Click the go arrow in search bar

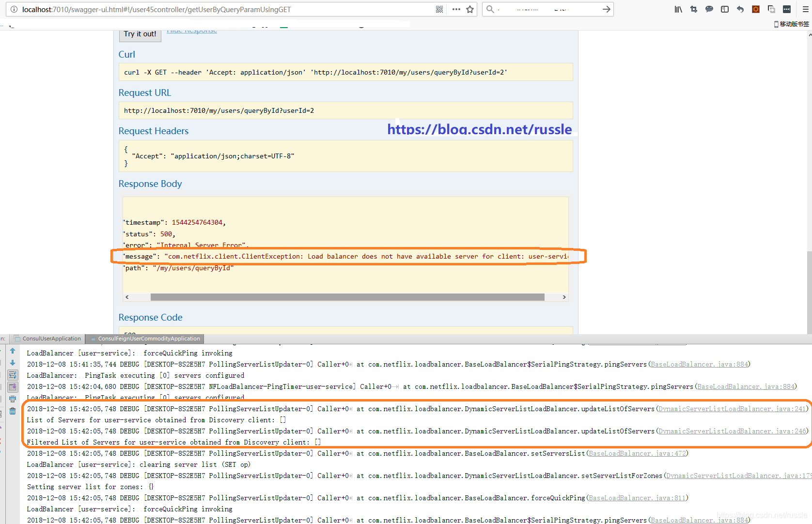click(606, 9)
